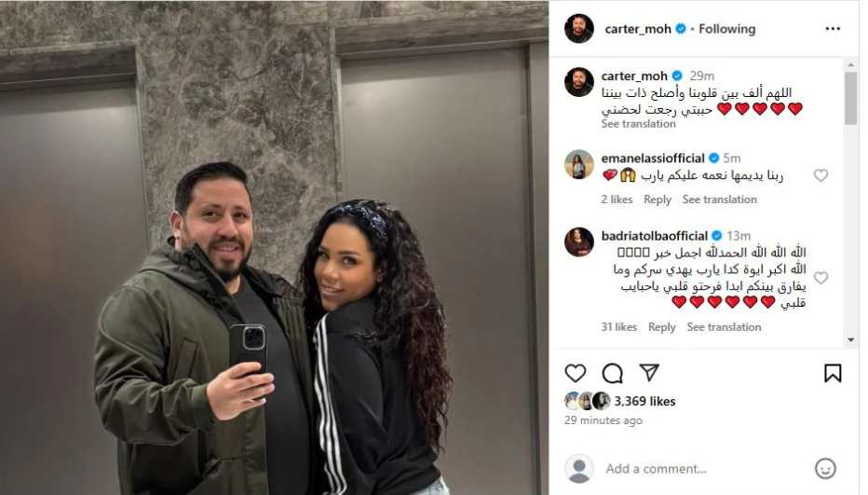
Task: View the 3,369 likes list
Action: [644, 401]
